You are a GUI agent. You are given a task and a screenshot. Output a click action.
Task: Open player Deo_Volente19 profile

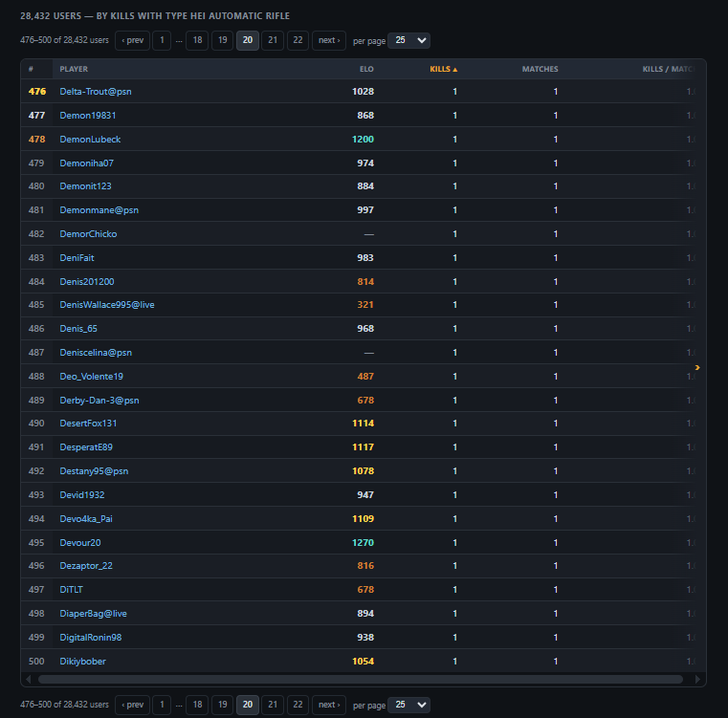[92, 377]
